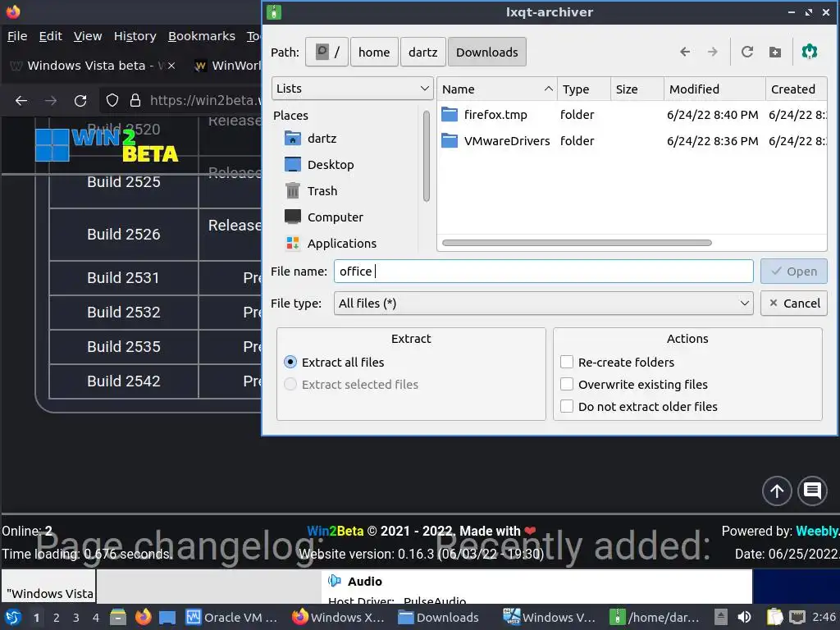Switch to workspace 2 in panel
This screenshot has width=840, height=630.
coord(57,618)
